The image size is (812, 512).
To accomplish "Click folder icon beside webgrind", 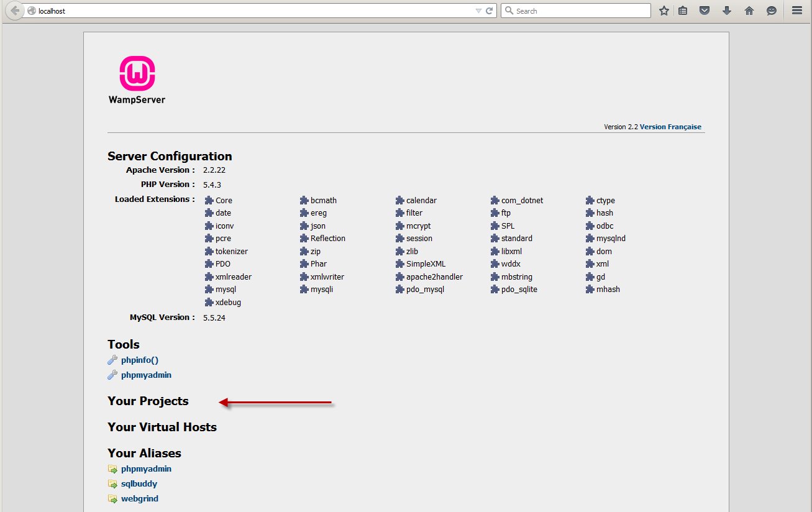I will 112,499.
